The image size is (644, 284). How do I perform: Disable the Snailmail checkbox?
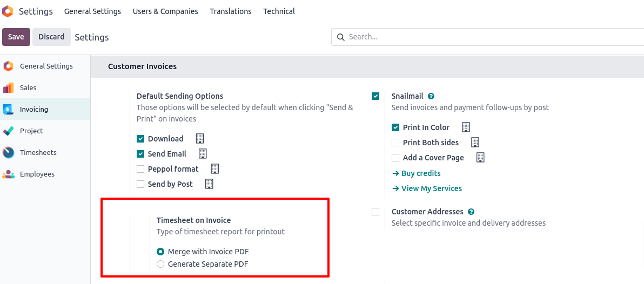375,96
